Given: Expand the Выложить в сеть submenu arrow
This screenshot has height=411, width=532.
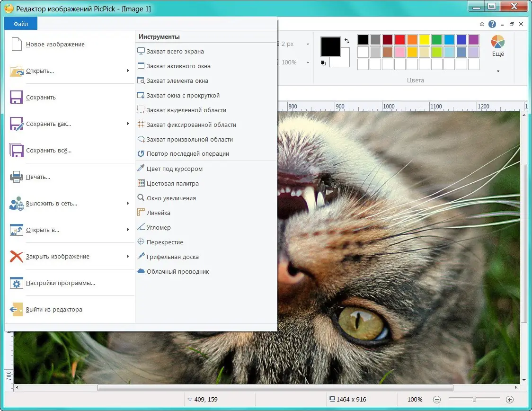Looking at the screenshot, I should pyautogui.click(x=128, y=203).
